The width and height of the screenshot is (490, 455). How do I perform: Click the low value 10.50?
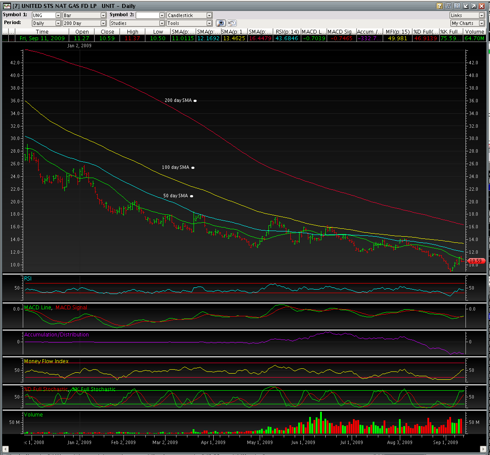coord(158,38)
